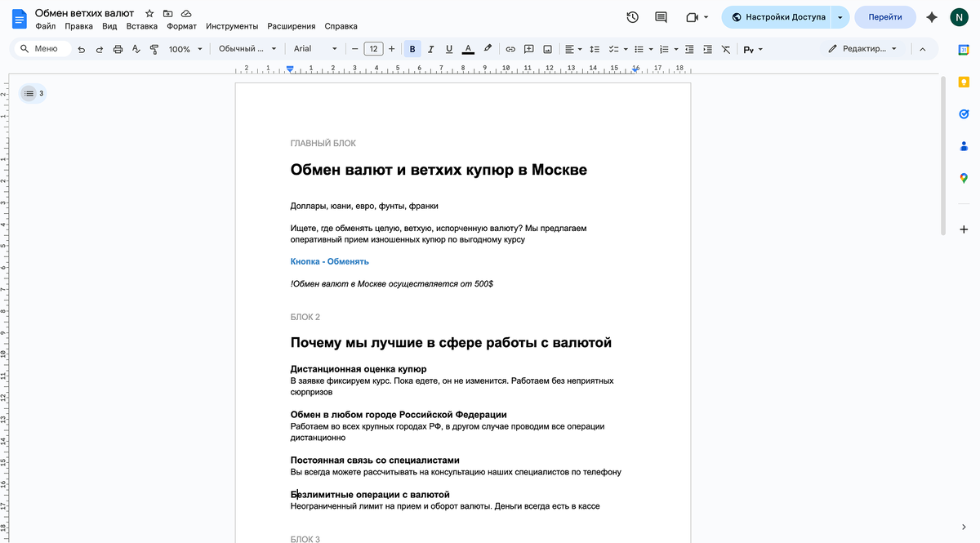Open Arial font dropdown
This screenshot has height=543, width=980.
(315, 49)
